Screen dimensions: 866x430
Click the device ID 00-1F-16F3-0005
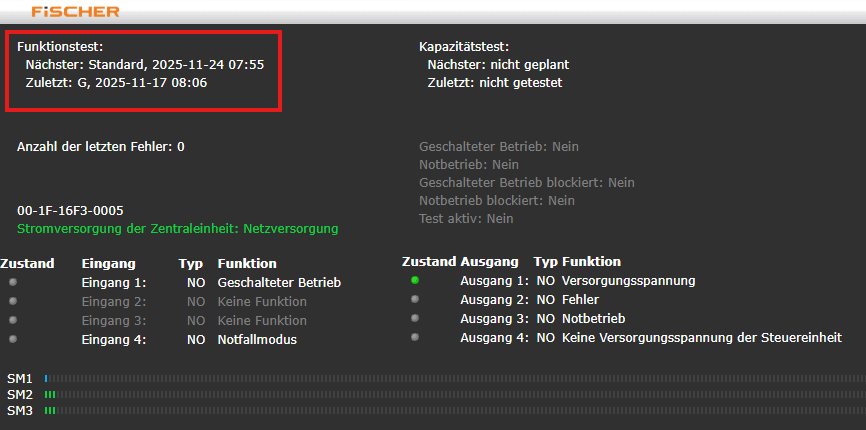[70, 210]
